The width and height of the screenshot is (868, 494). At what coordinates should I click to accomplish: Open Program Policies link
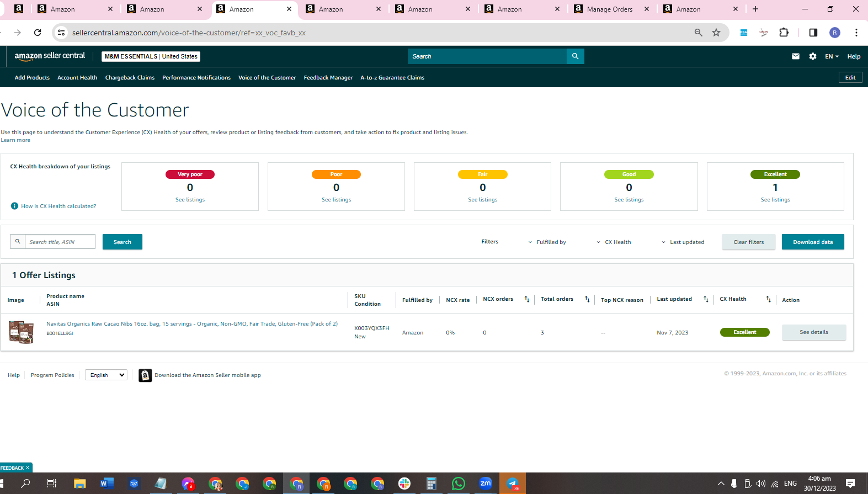(52, 375)
